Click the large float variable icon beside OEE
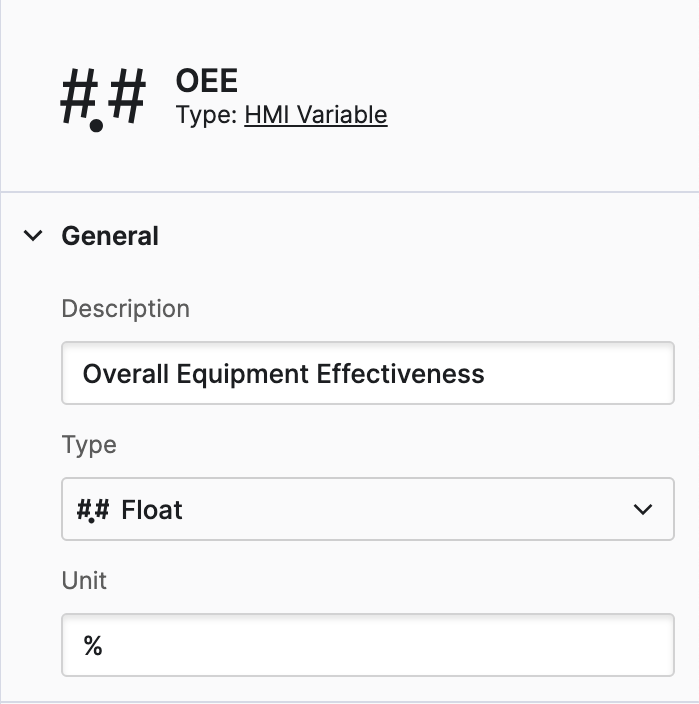This screenshot has height=704, width=699. click(102, 101)
